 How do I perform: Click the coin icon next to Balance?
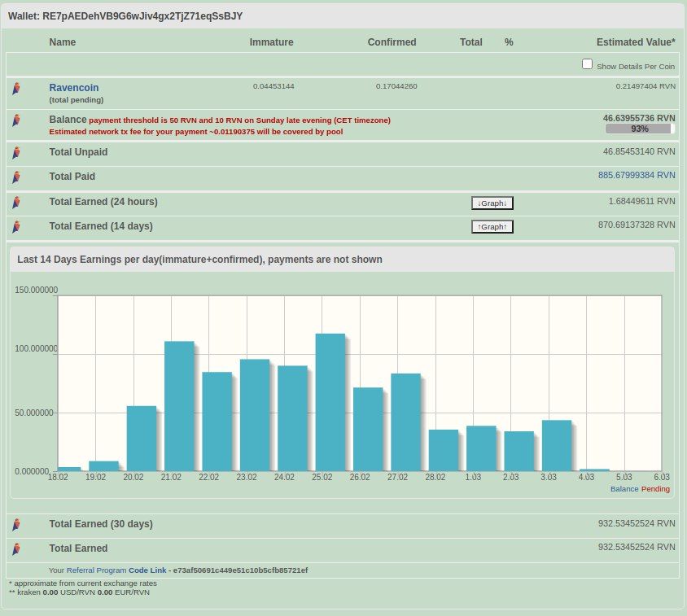(x=15, y=120)
